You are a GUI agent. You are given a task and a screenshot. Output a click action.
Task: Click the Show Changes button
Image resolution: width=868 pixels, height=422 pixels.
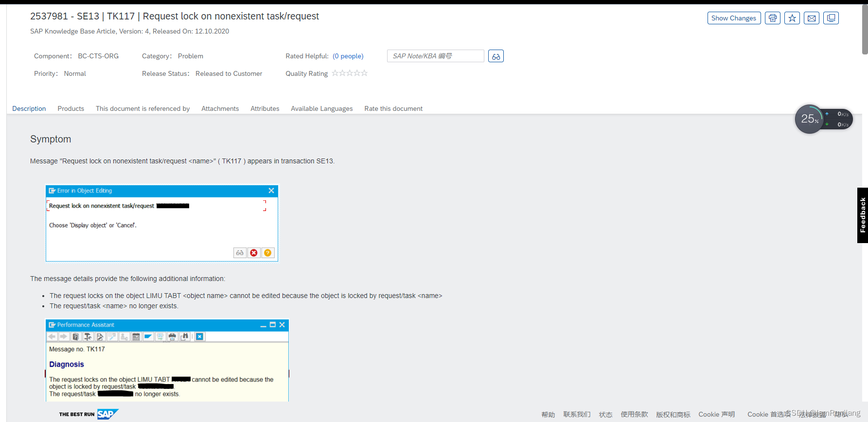point(734,18)
